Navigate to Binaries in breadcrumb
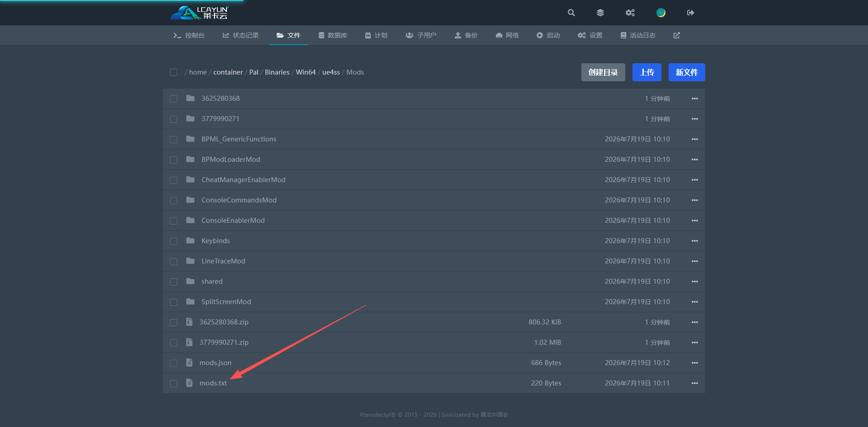This screenshot has height=427, width=868. click(277, 72)
